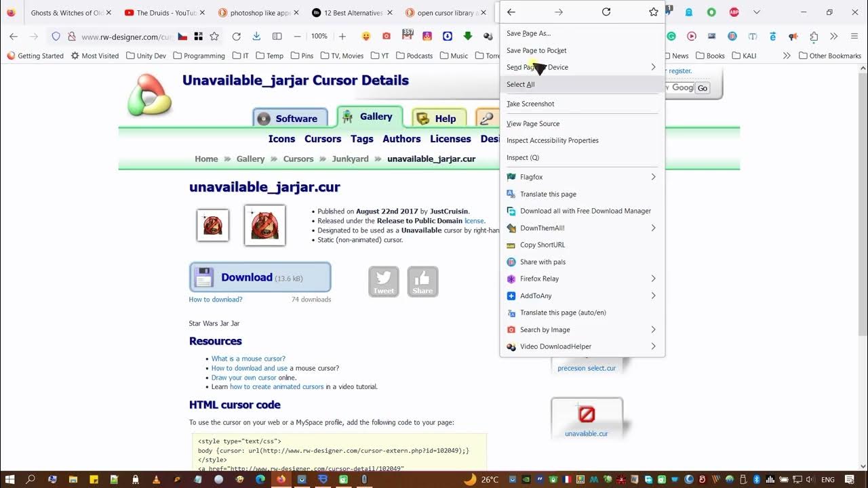
Task: Open the Windows Start menu
Action: (10, 479)
